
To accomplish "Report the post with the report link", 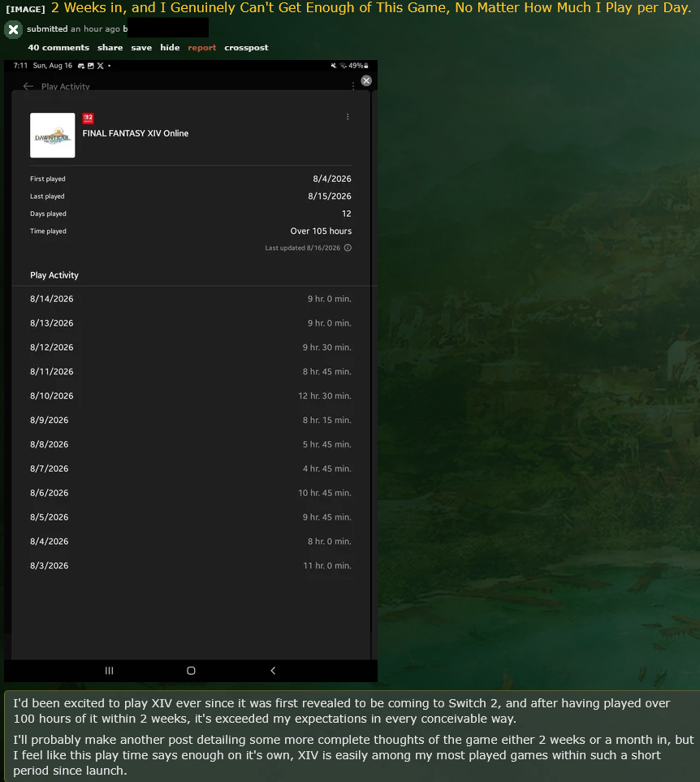I will [x=202, y=47].
